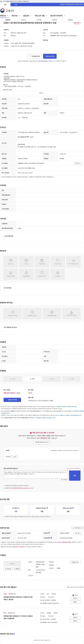Click the 장애인용 주차장 icon

pos(13,314)
